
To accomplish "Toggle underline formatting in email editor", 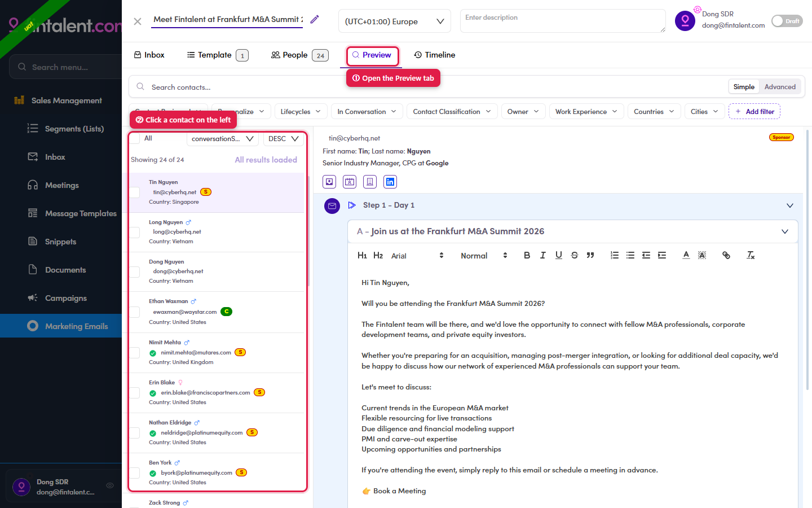I will click(x=558, y=255).
